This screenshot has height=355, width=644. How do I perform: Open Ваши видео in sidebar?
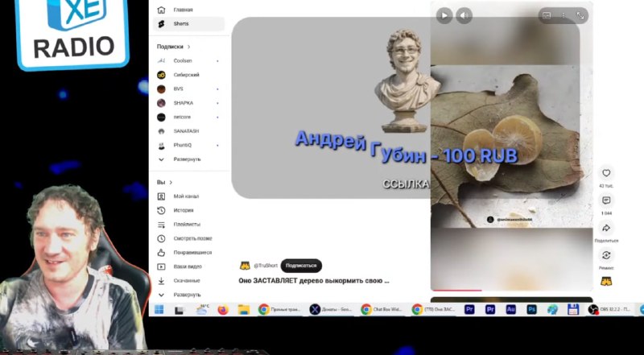point(189,266)
